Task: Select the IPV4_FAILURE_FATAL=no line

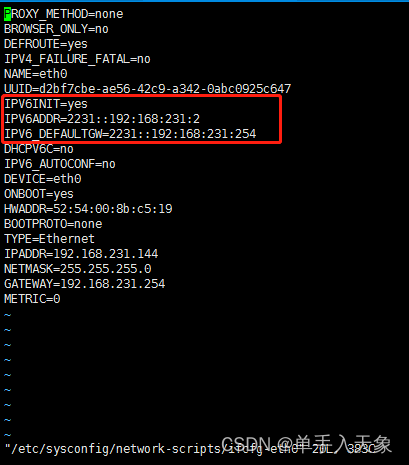Action: click(77, 59)
